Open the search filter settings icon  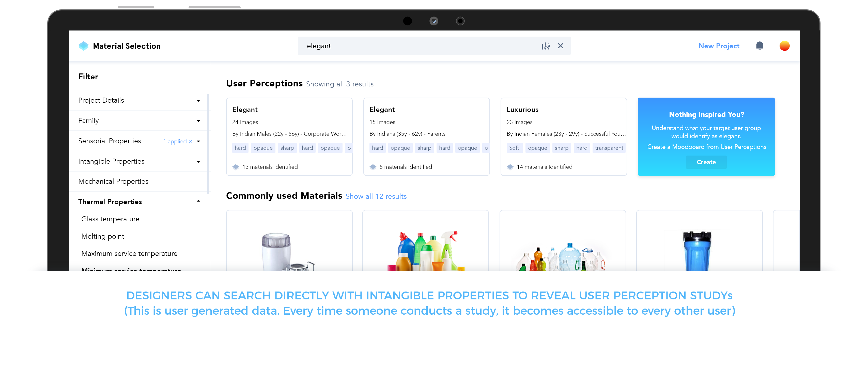pyautogui.click(x=545, y=46)
